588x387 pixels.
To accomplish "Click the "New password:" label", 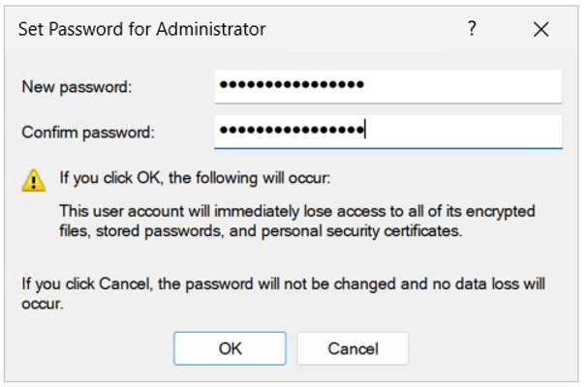I will (77, 87).
